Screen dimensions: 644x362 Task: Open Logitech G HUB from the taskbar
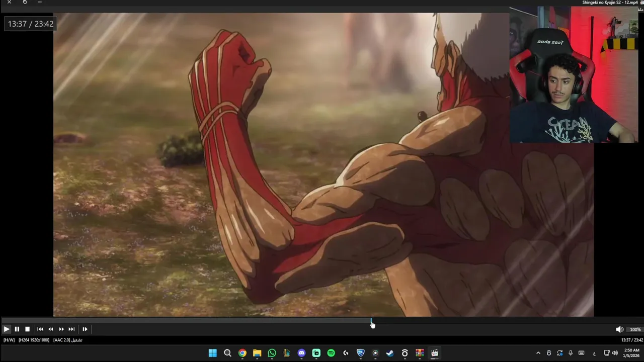click(x=346, y=353)
